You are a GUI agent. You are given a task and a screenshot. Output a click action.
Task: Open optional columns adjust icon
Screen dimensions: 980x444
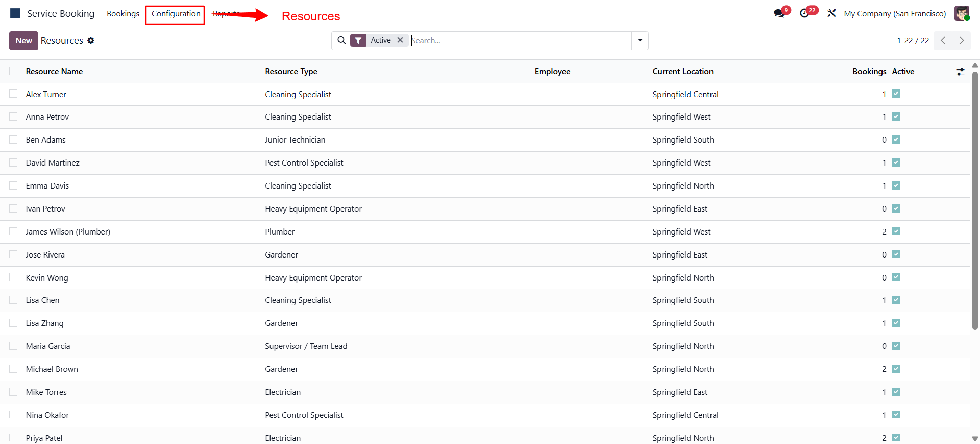[960, 72]
